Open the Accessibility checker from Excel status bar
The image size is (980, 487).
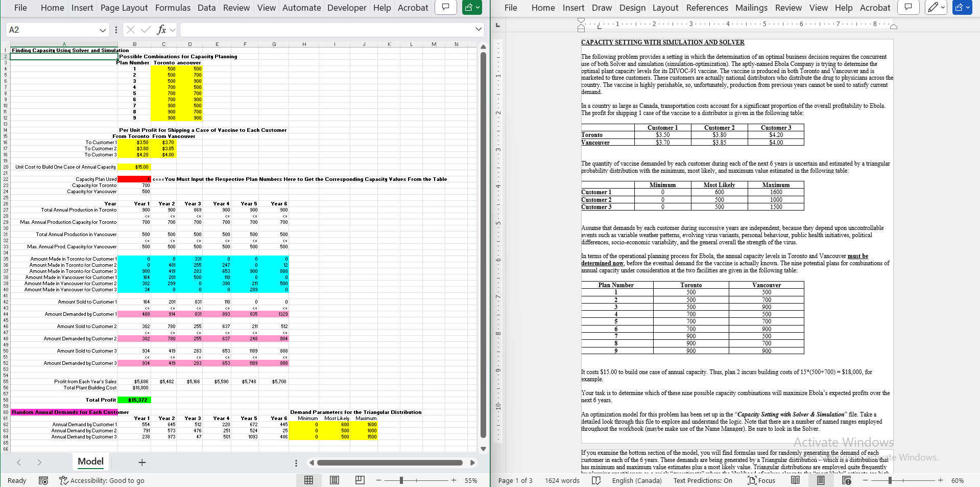[x=102, y=480]
